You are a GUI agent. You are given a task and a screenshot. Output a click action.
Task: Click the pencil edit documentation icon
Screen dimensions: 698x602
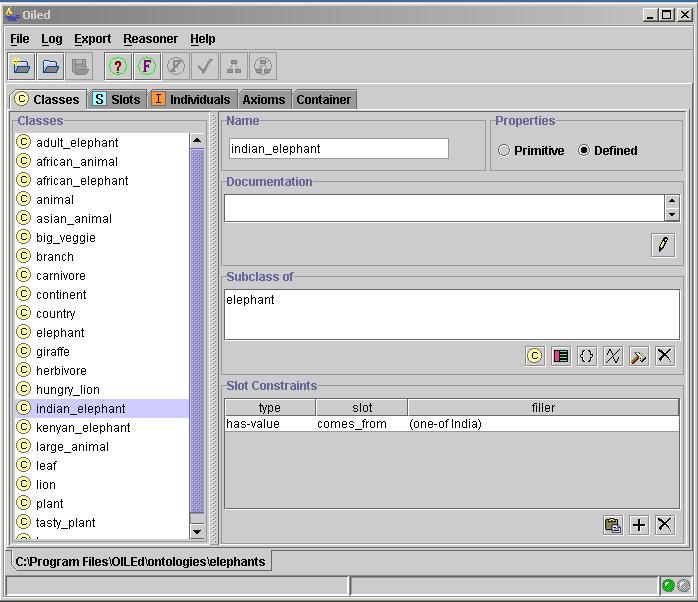[663, 244]
